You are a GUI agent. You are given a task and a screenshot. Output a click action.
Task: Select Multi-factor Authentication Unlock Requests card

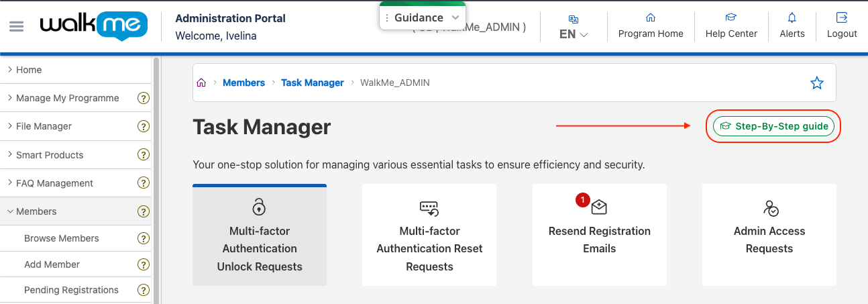click(x=260, y=235)
